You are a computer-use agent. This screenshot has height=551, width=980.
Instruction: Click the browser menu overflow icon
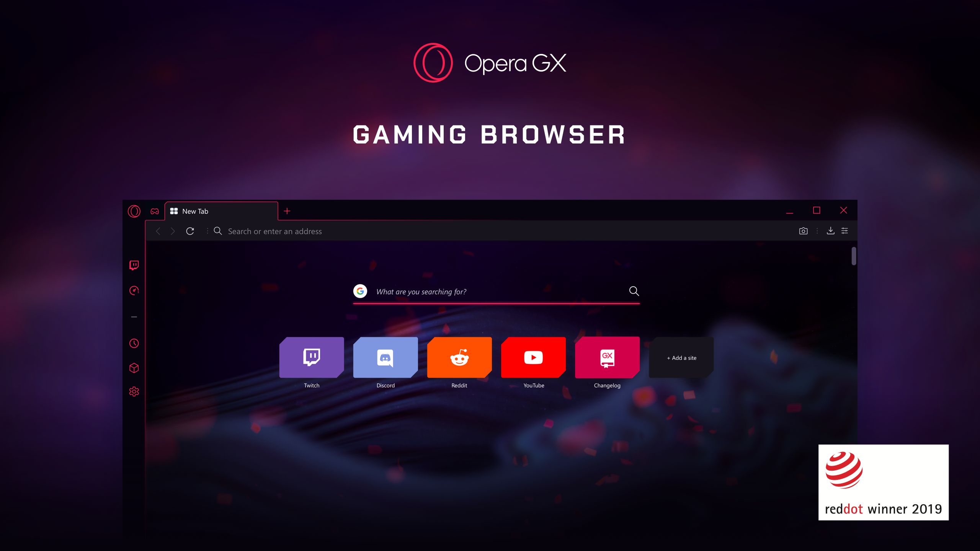pyautogui.click(x=817, y=231)
